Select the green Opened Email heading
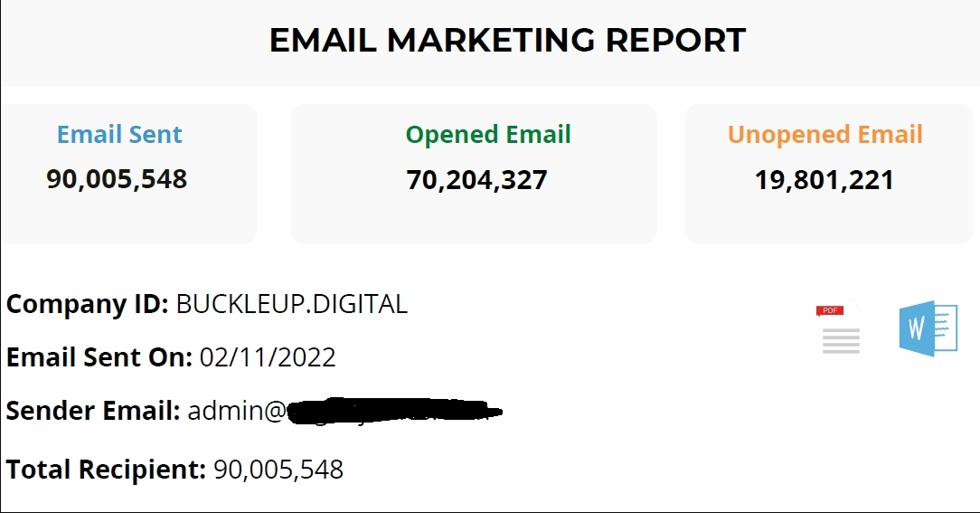980x513 pixels. (488, 135)
